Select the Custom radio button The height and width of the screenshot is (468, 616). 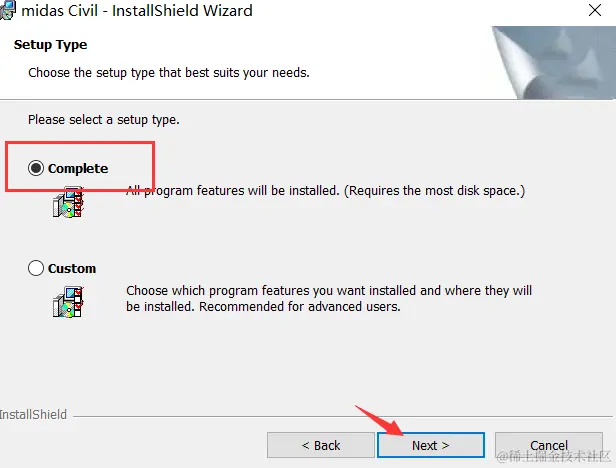(36, 268)
